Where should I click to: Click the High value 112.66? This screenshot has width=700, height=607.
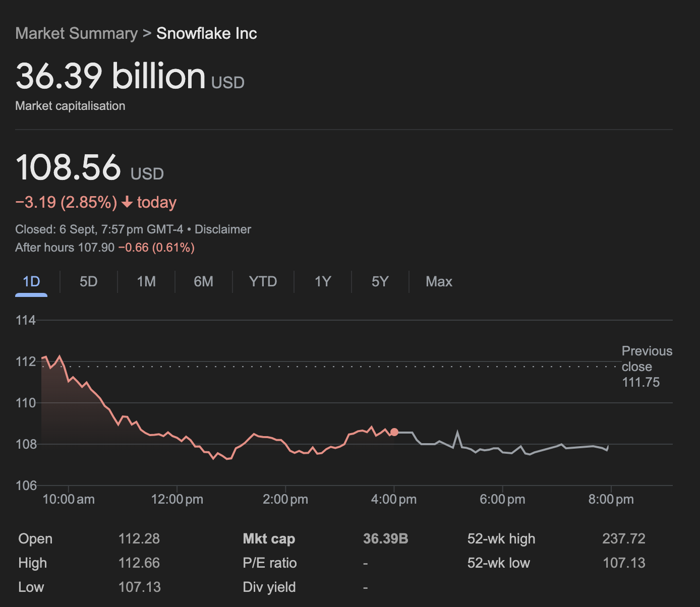point(139,563)
